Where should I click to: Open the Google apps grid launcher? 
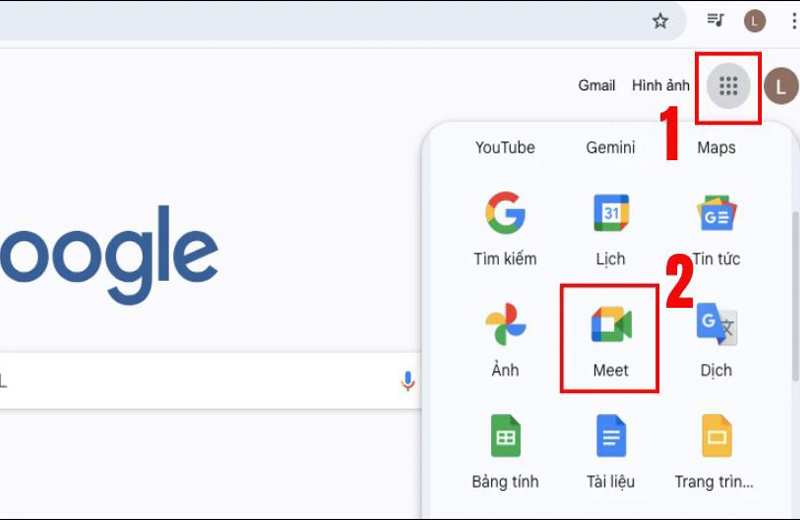[728, 86]
